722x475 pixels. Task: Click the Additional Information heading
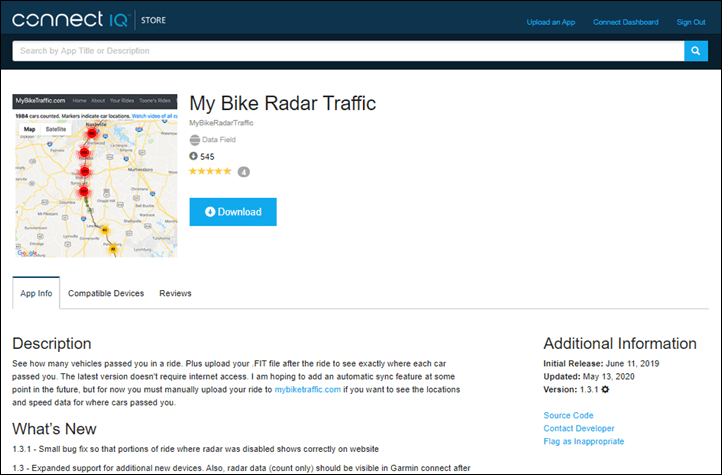tap(620, 343)
